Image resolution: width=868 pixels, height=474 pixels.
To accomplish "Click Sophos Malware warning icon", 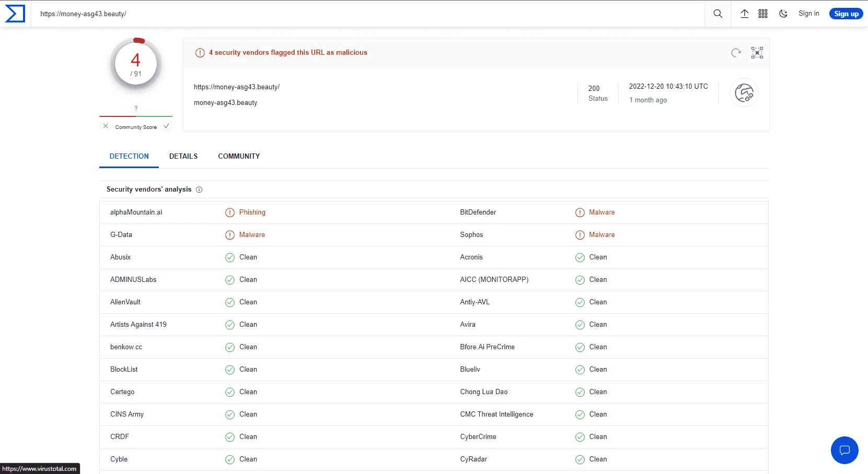I will coord(580,235).
